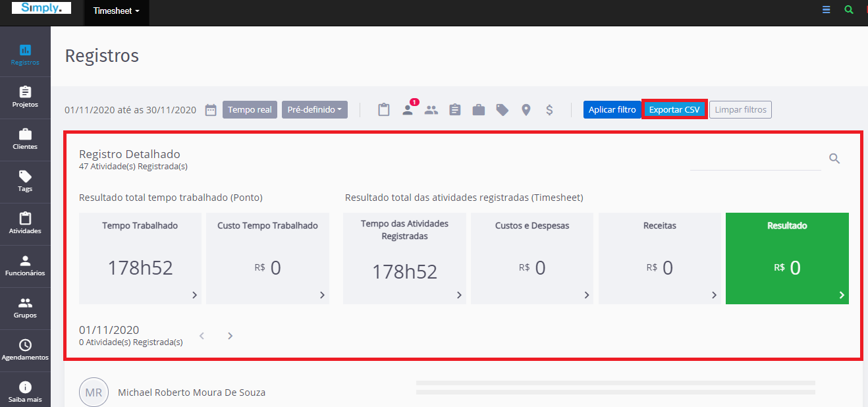The width and height of the screenshot is (868, 407).
Task: Open the Tags sidebar section
Action: tap(25, 182)
